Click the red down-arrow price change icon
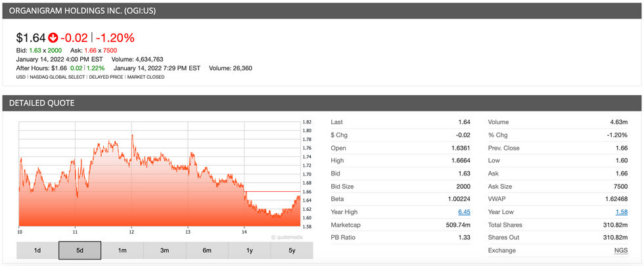Image resolution: width=644 pixels, height=266 pixels. point(53,37)
